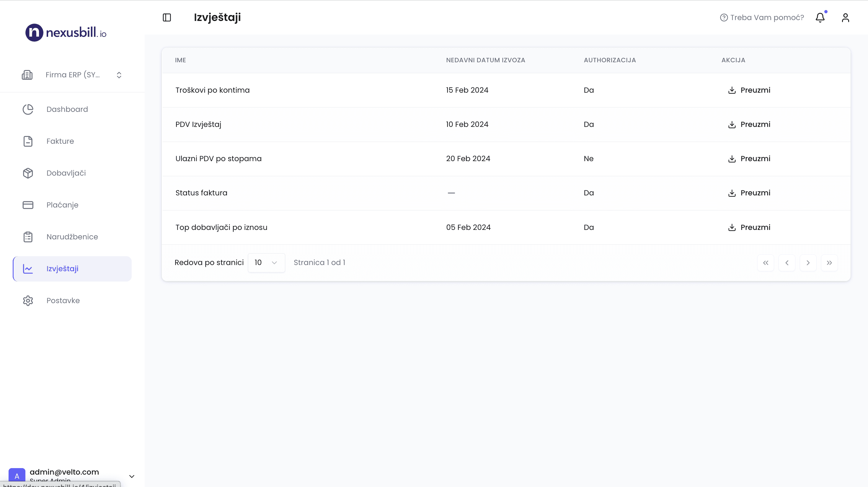Open rows per page dropdown
This screenshot has height=487, width=868.
266,263
